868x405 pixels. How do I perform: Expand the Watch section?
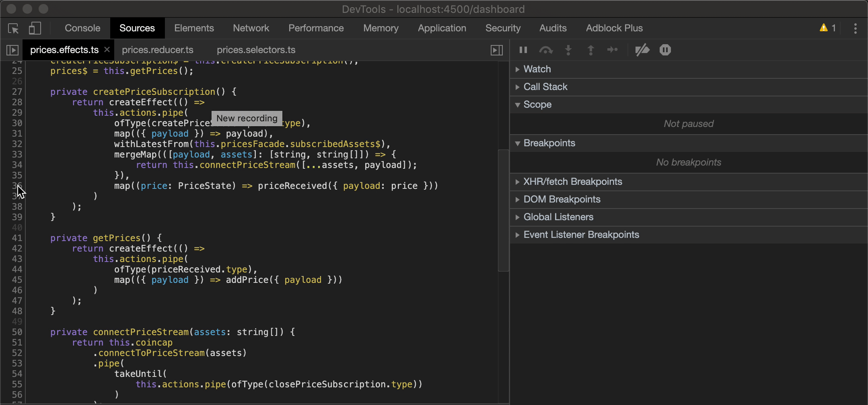click(537, 69)
